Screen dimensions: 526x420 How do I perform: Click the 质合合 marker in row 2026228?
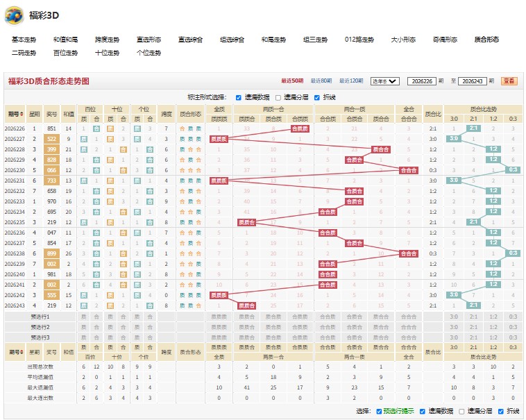pos(381,149)
